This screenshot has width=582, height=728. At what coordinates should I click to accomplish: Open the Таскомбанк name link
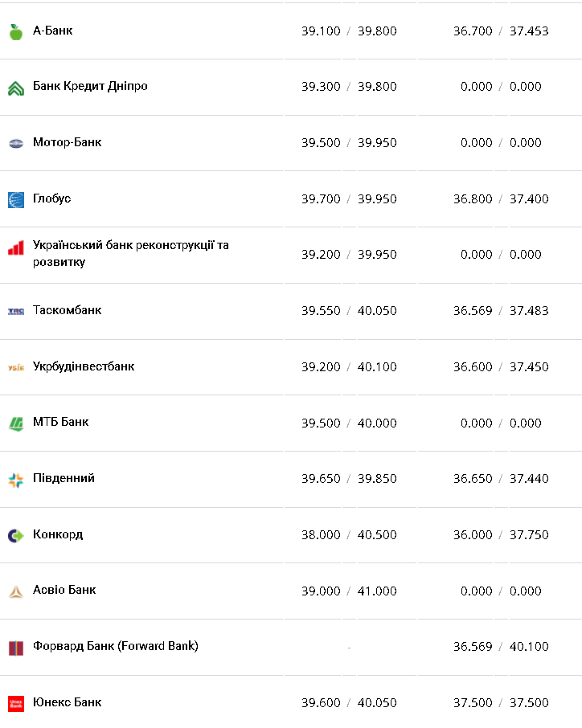point(68,310)
